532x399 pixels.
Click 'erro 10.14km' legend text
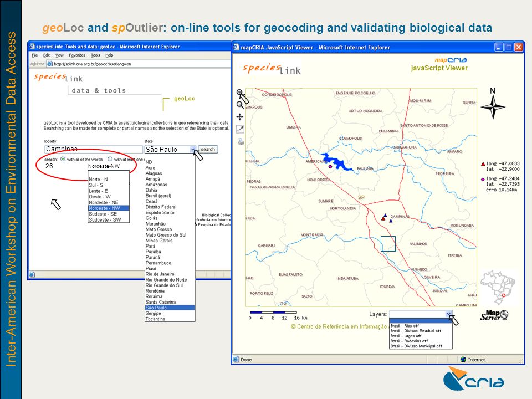pyautogui.click(x=502, y=190)
